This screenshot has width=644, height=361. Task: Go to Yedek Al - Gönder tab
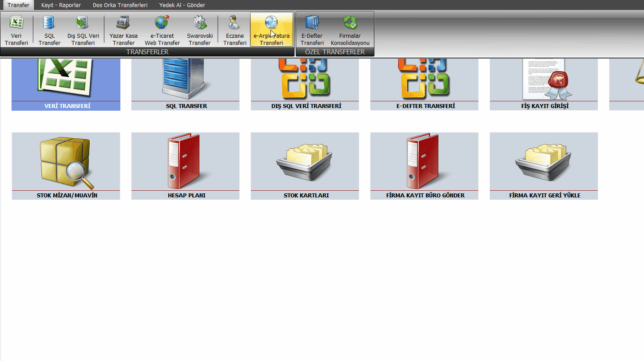click(182, 5)
